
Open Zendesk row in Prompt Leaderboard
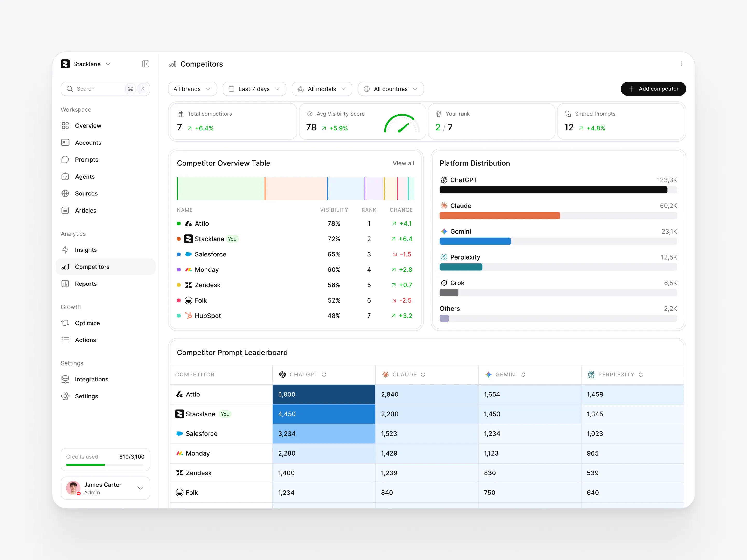click(427, 473)
